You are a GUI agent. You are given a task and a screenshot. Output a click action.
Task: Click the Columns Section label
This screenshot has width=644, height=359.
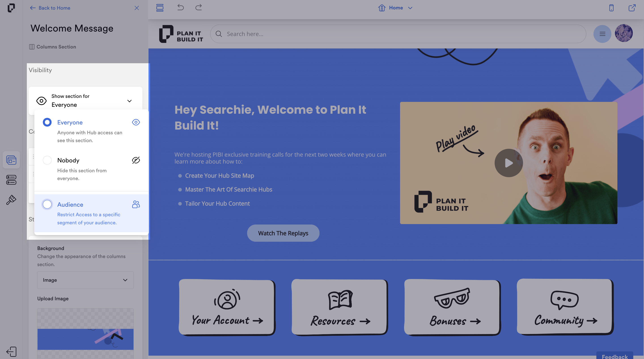56,47
